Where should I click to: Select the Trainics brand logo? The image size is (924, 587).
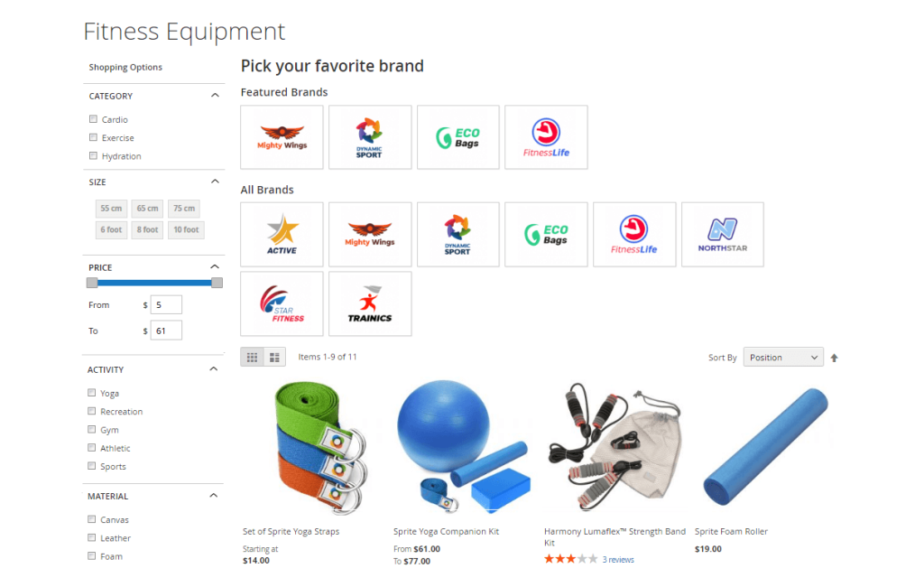point(370,303)
